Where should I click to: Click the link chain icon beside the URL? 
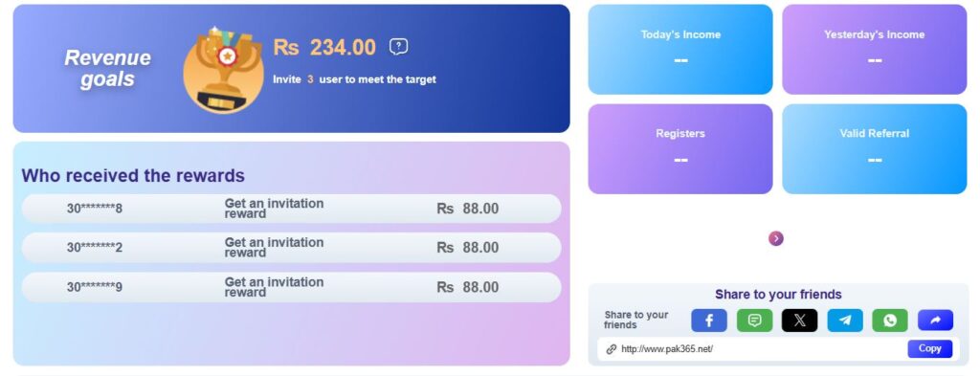click(612, 349)
